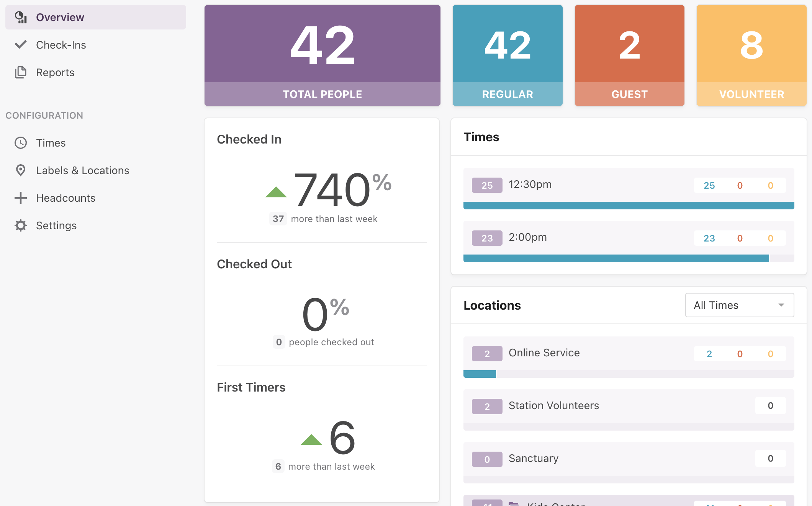Click the Checked In heading
The height and width of the screenshot is (506, 812).
[249, 139]
